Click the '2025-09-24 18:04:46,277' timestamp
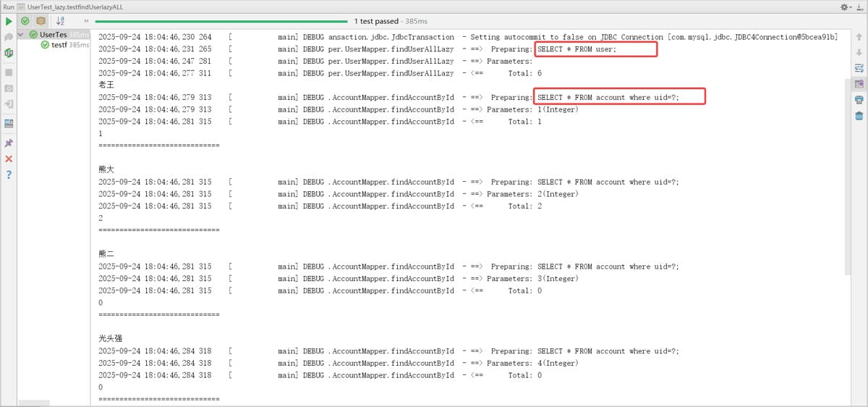Viewport: 868px width, 407px height. coord(145,73)
